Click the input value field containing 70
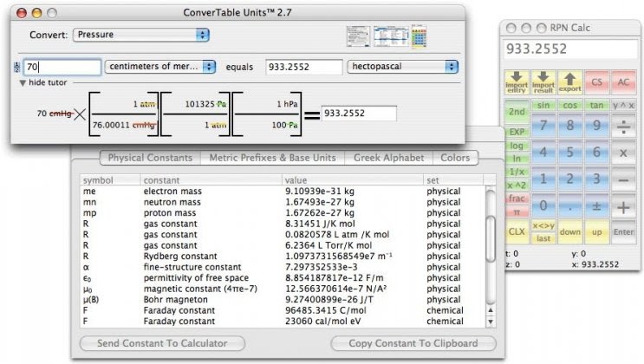The image size is (644, 364). (x=62, y=67)
